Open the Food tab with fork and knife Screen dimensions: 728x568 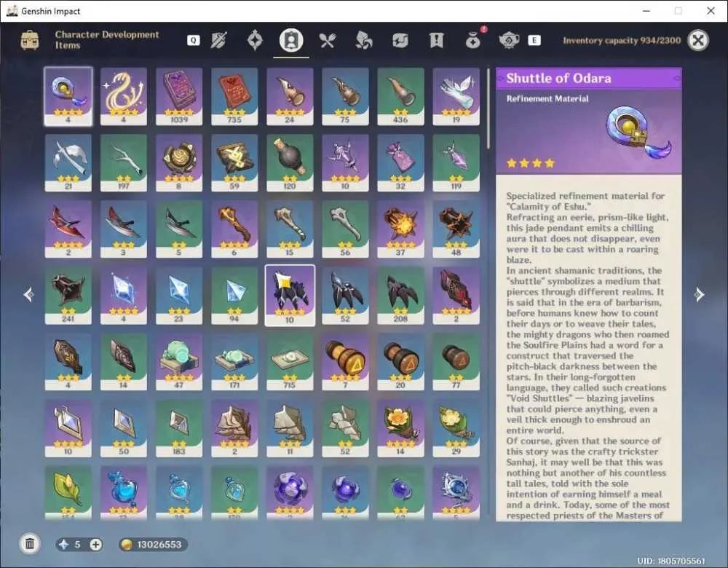pyautogui.click(x=328, y=40)
